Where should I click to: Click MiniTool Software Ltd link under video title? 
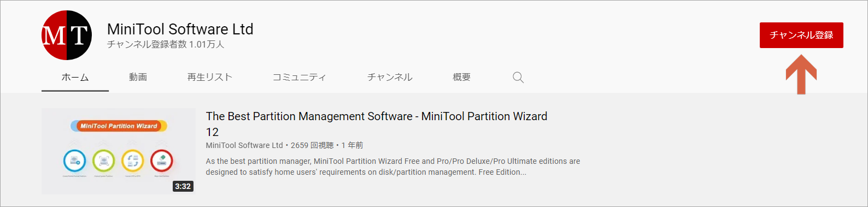[x=244, y=145]
